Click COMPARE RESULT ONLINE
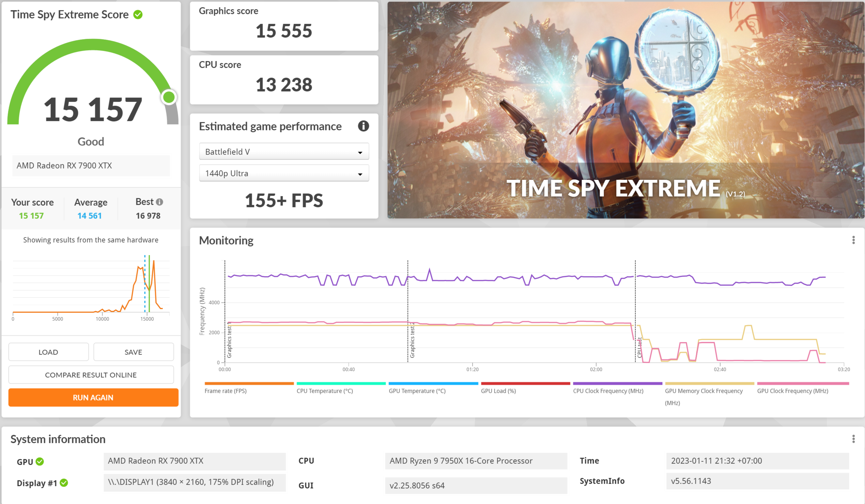The height and width of the screenshot is (504, 865). [x=91, y=375]
